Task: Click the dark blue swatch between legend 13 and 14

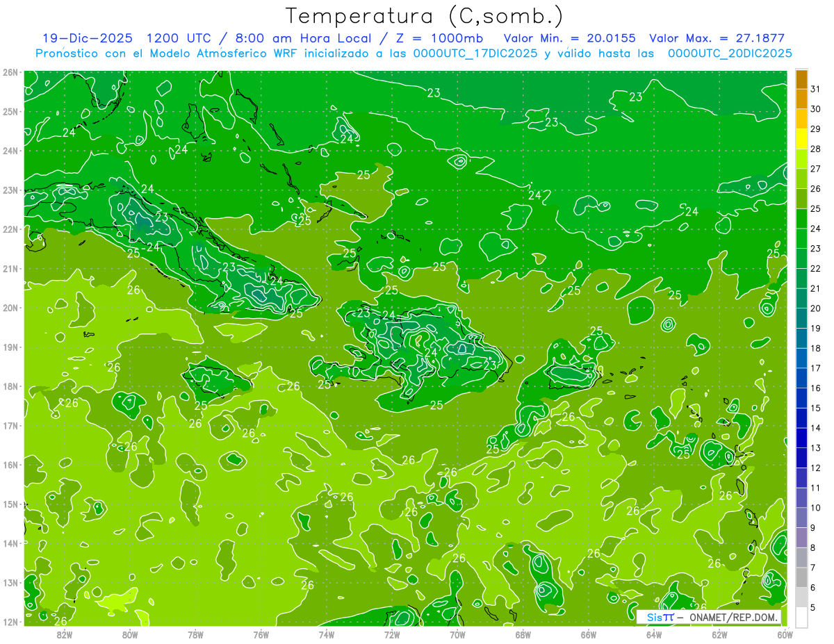Action: [x=801, y=438]
